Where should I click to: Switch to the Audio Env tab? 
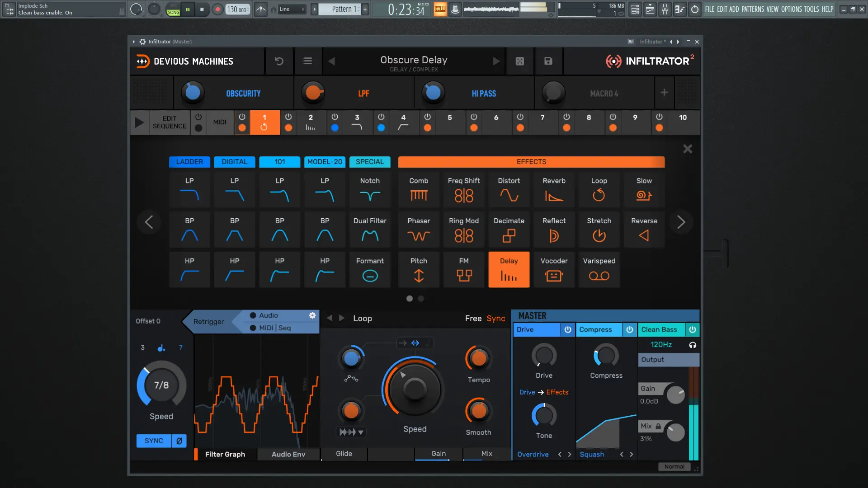(x=288, y=455)
